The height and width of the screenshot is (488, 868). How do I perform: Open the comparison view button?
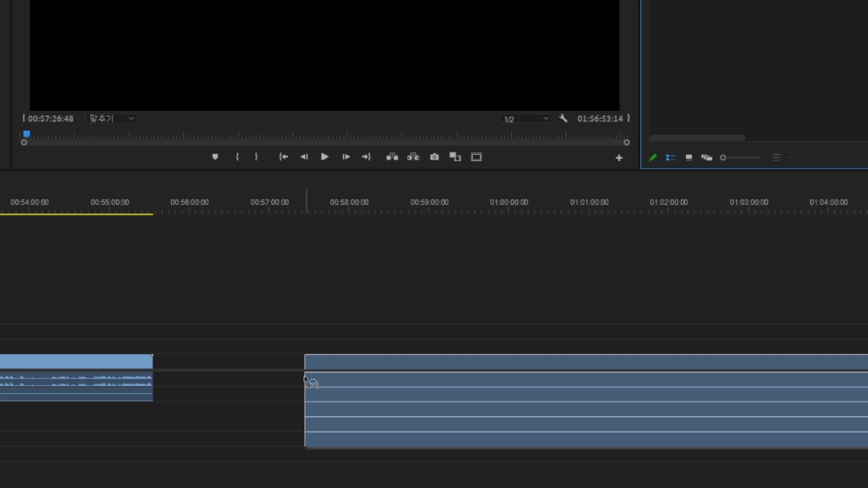pos(455,157)
